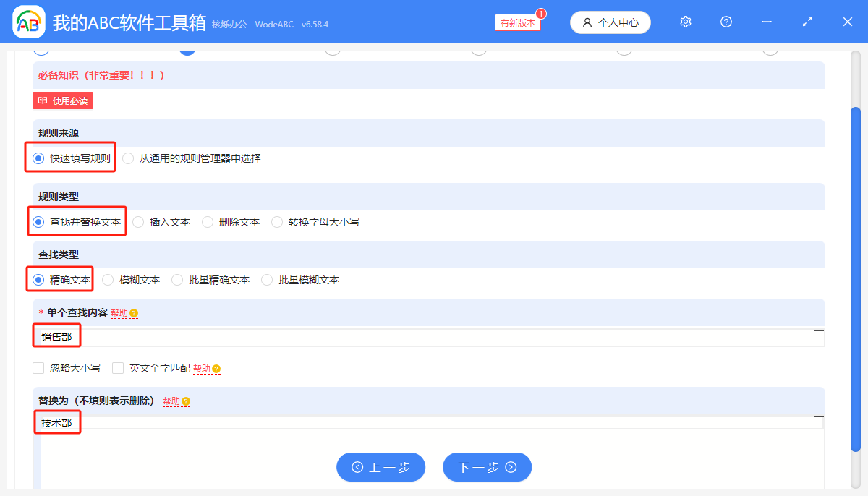Open the 使用必读 guide
This screenshot has width=868, height=496.
[62, 101]
